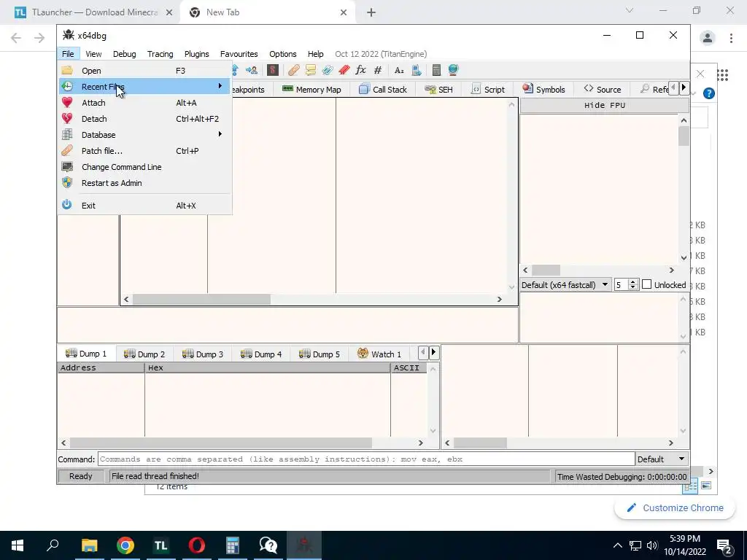Click the Command input field
The width and height of the screenshot is (747, 560).
click(366, 459)
